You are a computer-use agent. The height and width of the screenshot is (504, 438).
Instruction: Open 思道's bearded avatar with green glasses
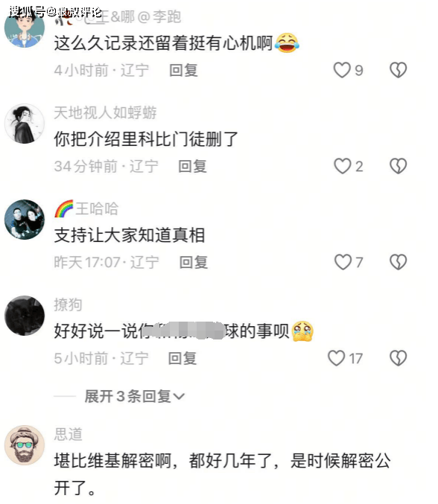click(25, 445)
